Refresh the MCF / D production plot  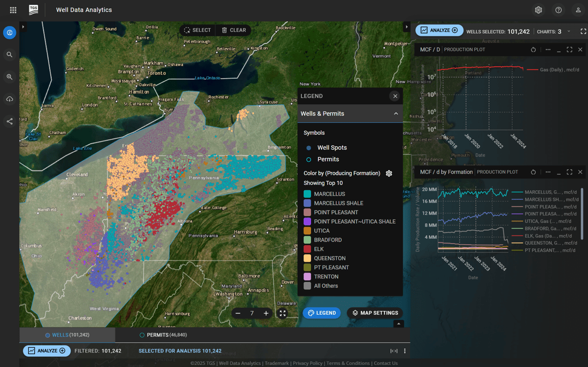533,50
